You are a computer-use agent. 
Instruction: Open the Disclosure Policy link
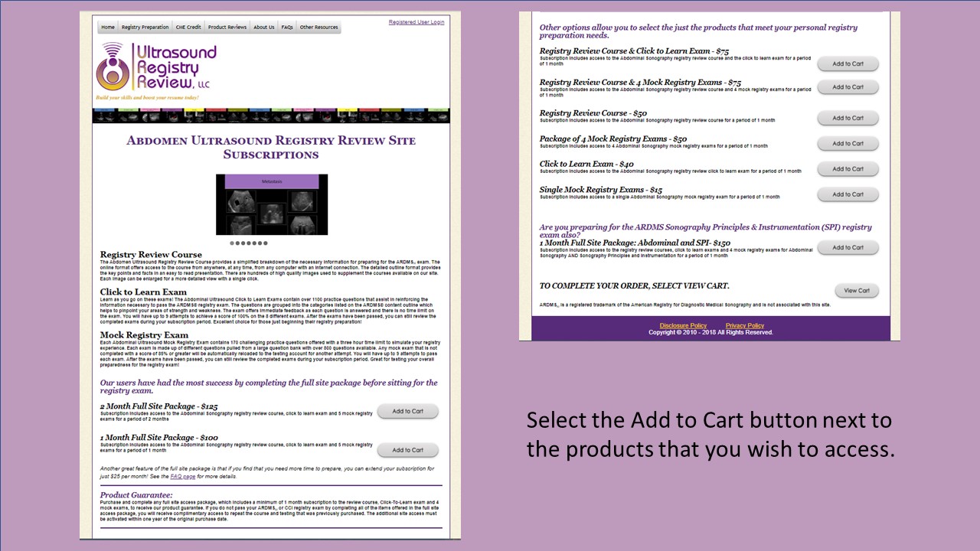[683, 326]
